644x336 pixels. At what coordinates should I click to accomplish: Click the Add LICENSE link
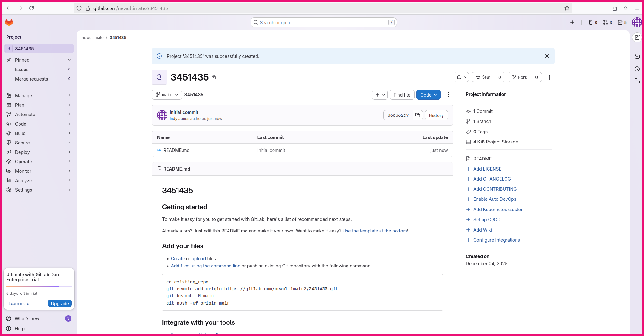click(x=487, y=169)
